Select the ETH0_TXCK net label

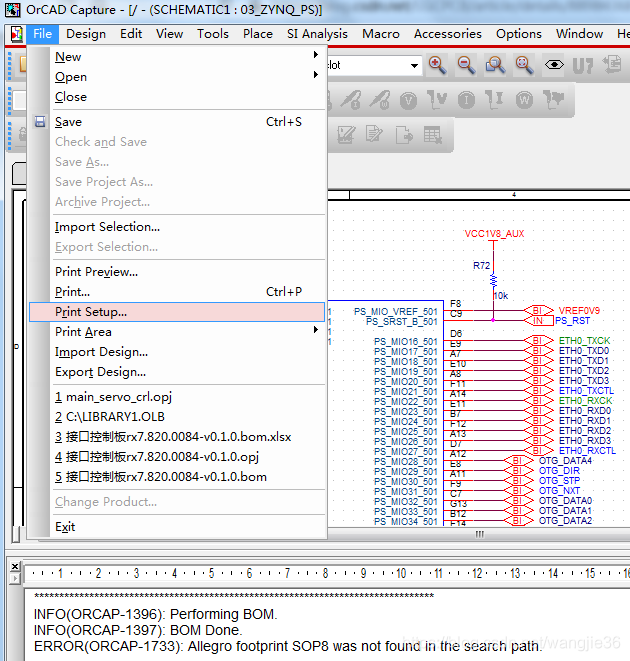click(584, 341)
